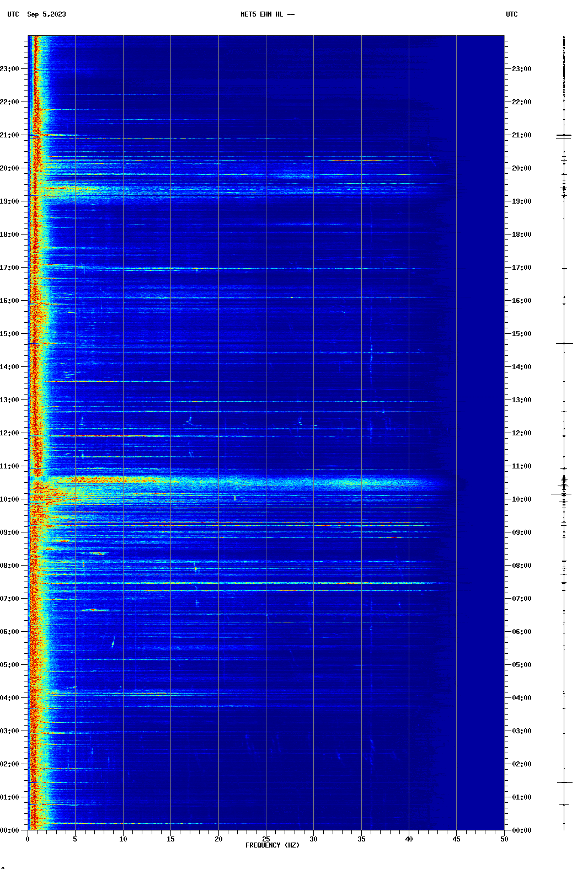Click the 35 Hz frequency tick label
588x874 pixels.
tap(361, 839)
